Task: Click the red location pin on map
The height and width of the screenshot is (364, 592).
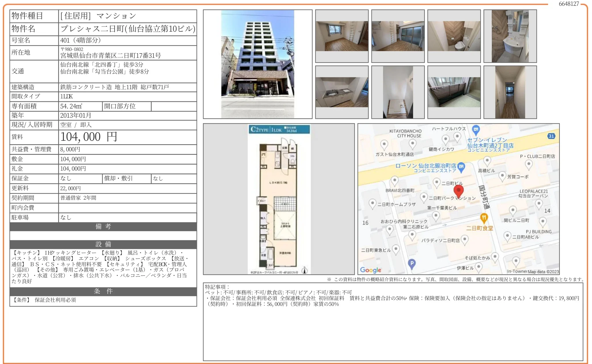Action: tap(458, 191)
